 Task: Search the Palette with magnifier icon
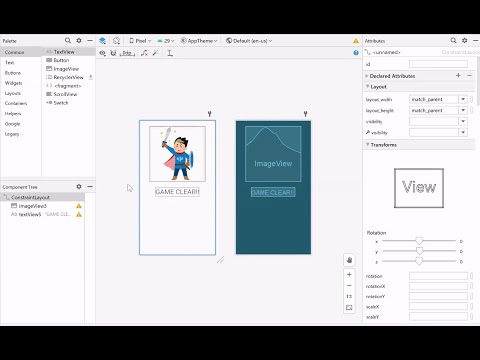(x=68, y=40)
